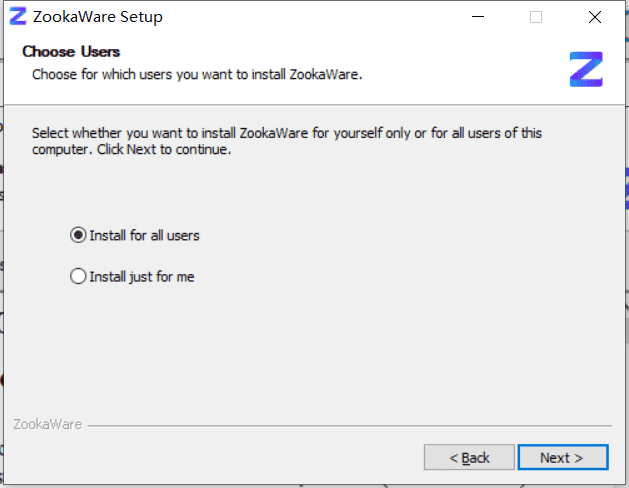Click empty grey area below the radio options
The image size is (629, 488).
click(313, 349)
